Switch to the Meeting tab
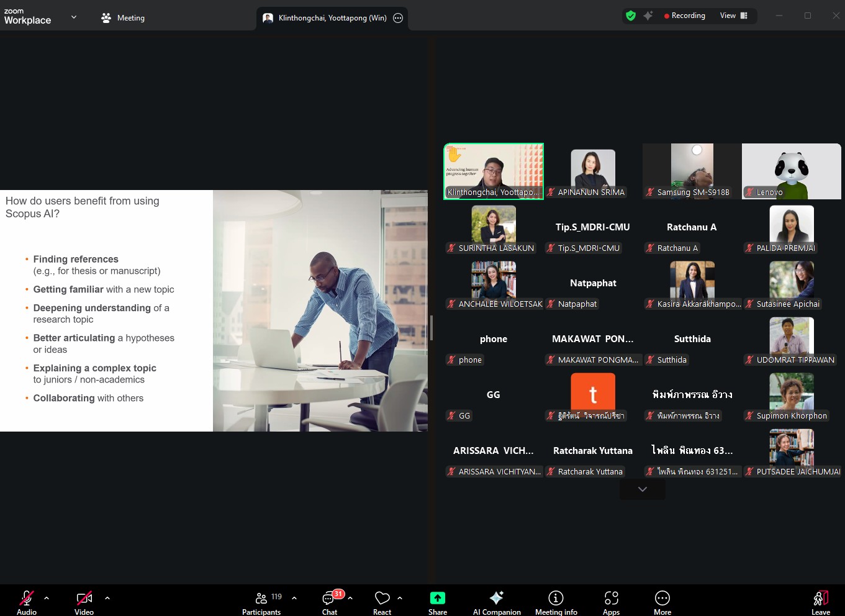This screenshot has height=616, width=845. tap(123, 18)
